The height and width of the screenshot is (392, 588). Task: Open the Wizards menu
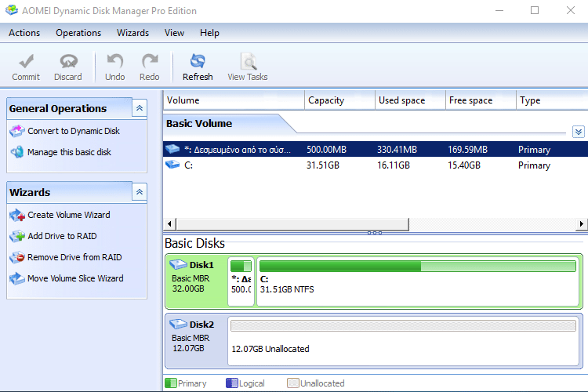pos(132,33)
